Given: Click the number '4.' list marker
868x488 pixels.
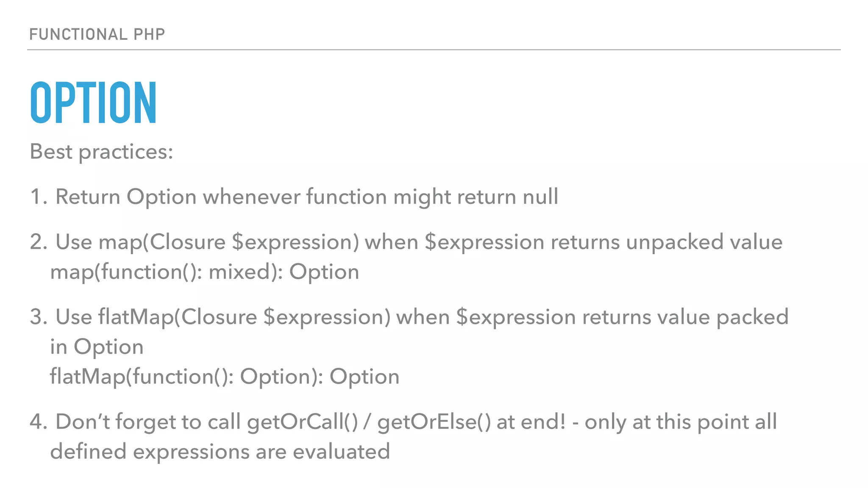Looking at the screenshot, I should pyautogui.click(x=39, y=422).
